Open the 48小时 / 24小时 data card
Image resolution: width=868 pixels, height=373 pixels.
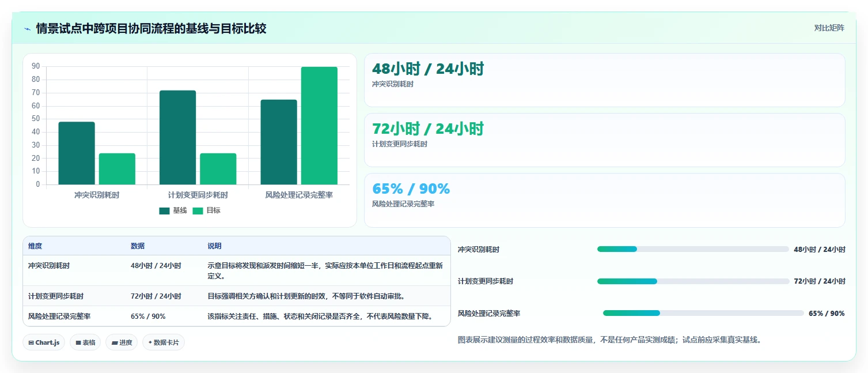[604, 80]
